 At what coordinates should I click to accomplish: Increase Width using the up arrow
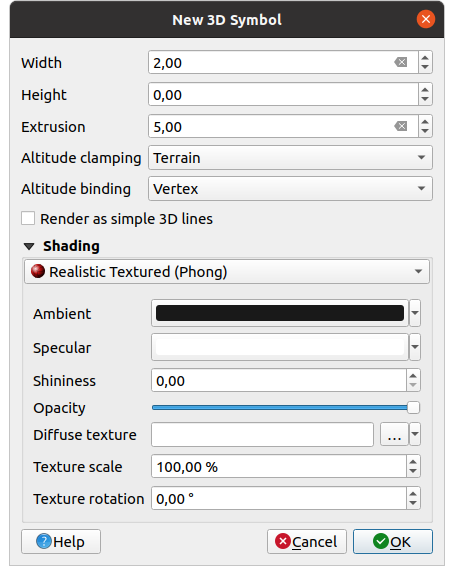425,58
